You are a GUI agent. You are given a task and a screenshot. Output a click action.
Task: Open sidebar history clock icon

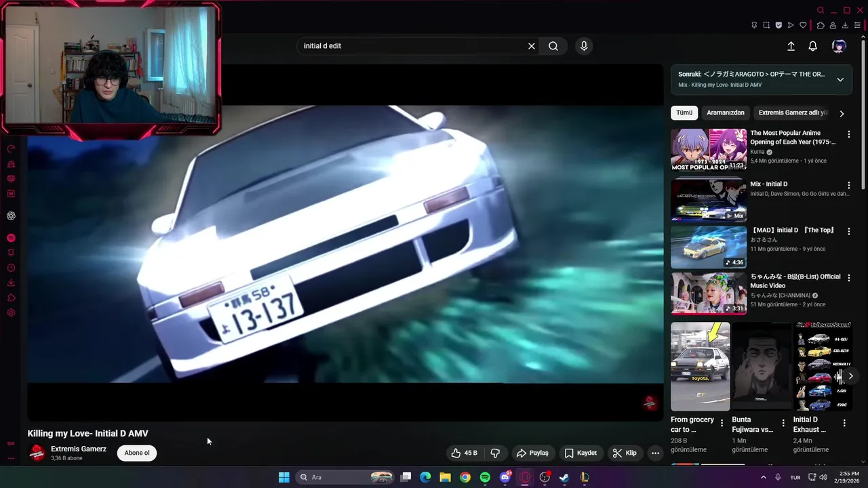click(11, 268)
